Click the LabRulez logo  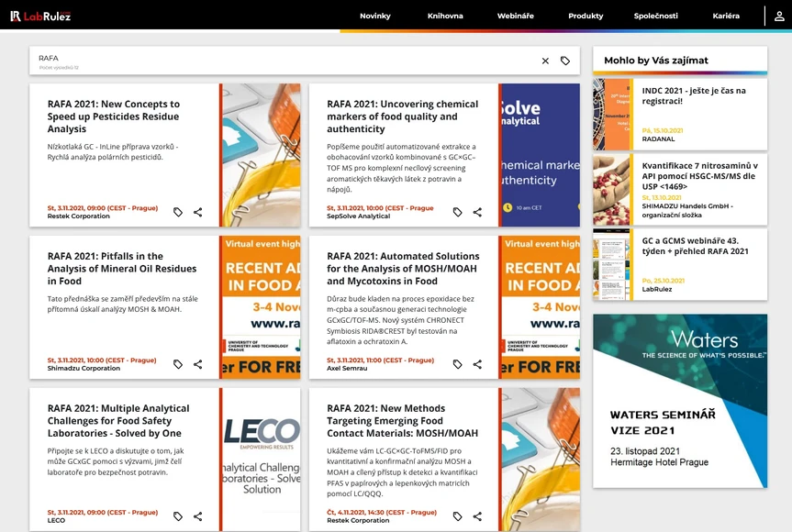40,16
